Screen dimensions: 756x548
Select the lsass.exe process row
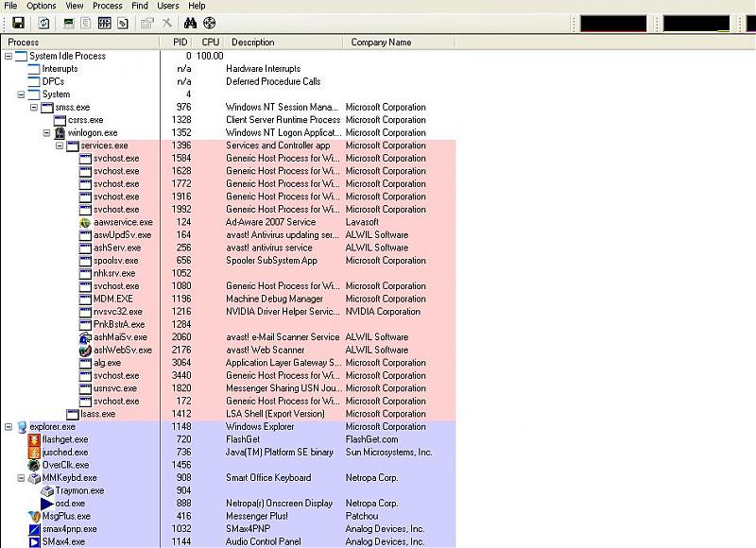(x=229, y=414)
